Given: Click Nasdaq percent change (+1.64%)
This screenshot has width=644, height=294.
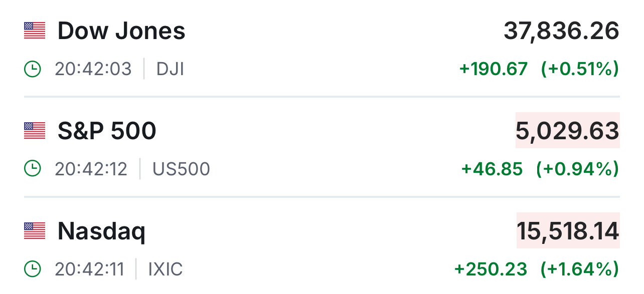Looking at the screenshot, I should coord(579,269).
